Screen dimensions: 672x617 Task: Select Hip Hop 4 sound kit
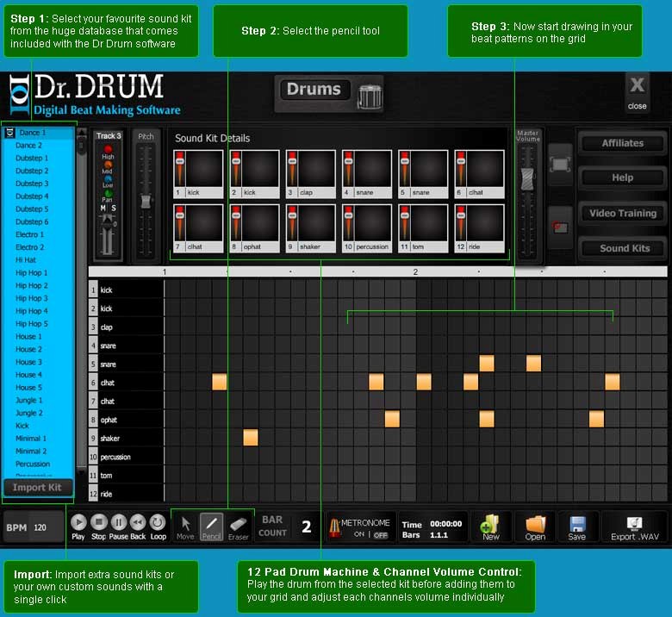(x=39, y=311)
